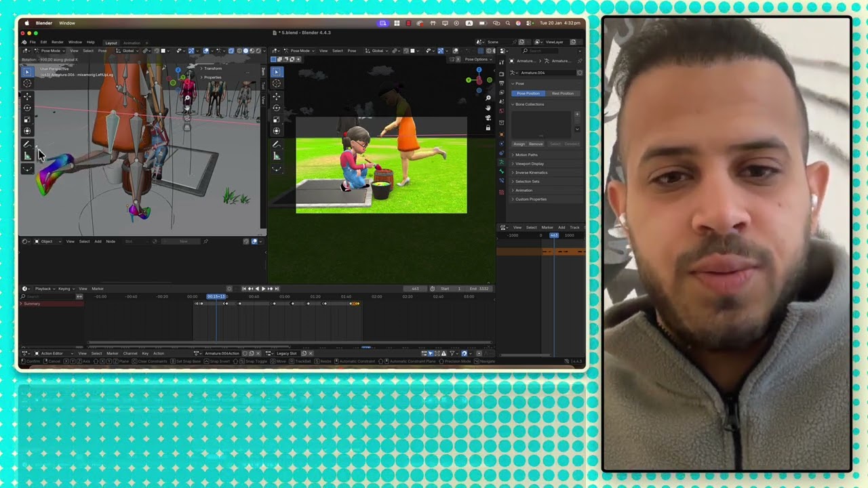The image size is (868, 488).
Task: Open the File menu
Action: point(32,42)
